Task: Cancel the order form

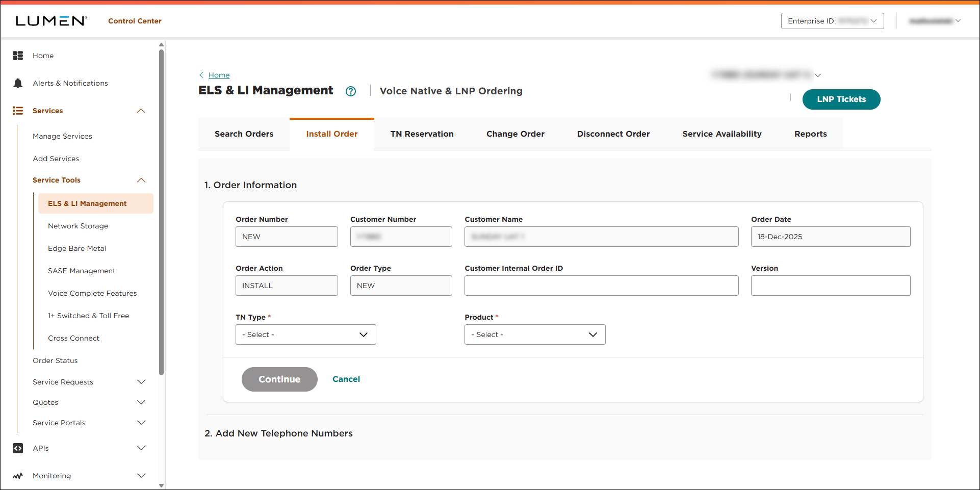Action: pos(346,379)
